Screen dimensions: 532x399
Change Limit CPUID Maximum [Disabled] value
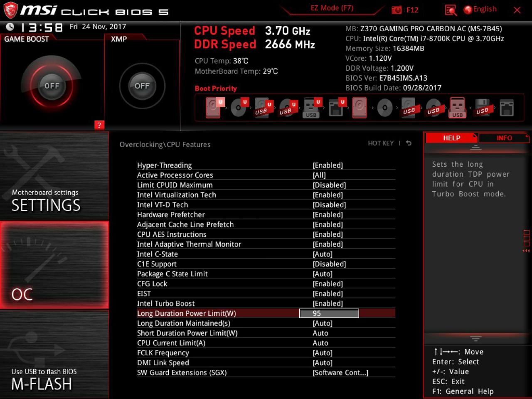click(329, 185)
